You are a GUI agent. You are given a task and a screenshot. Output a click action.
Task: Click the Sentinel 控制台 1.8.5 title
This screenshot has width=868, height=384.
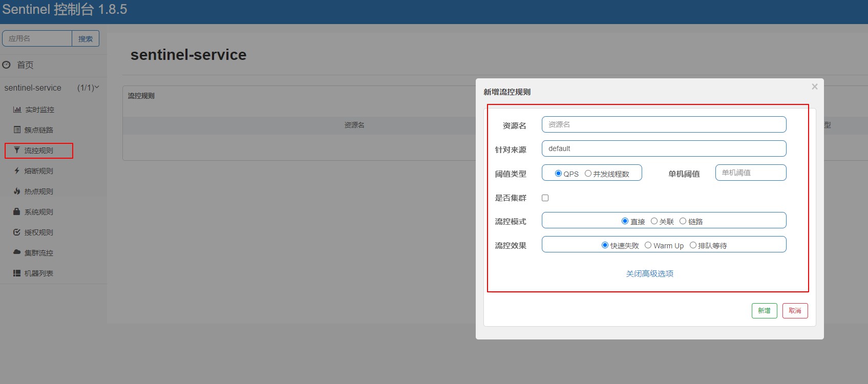click(x=65, y=9)
